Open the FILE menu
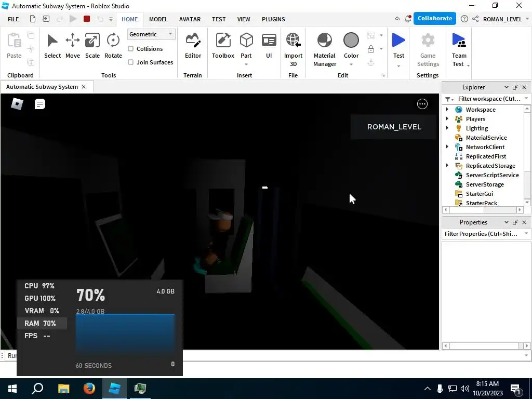The width and height of the screenshot is (532, 399). click(13, 19)
